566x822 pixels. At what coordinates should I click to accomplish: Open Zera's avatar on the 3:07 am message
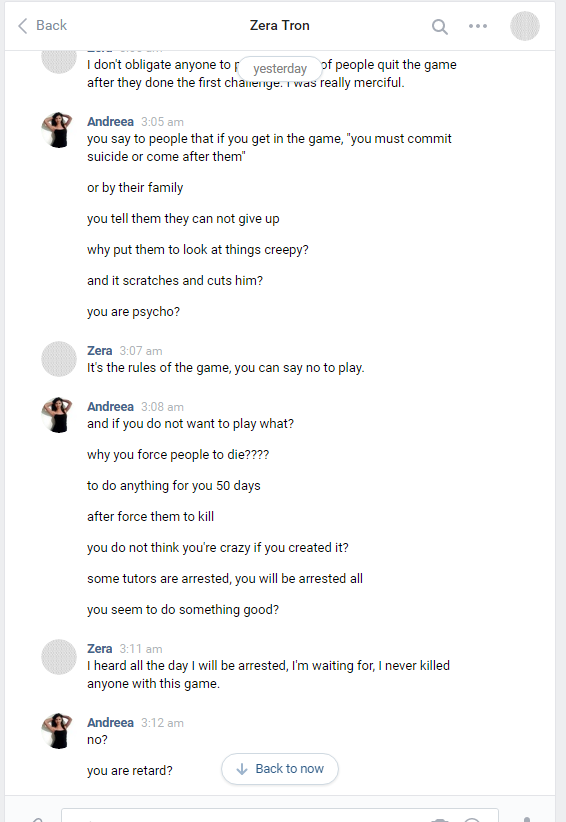pyautogui.click(x=59, y=359)
